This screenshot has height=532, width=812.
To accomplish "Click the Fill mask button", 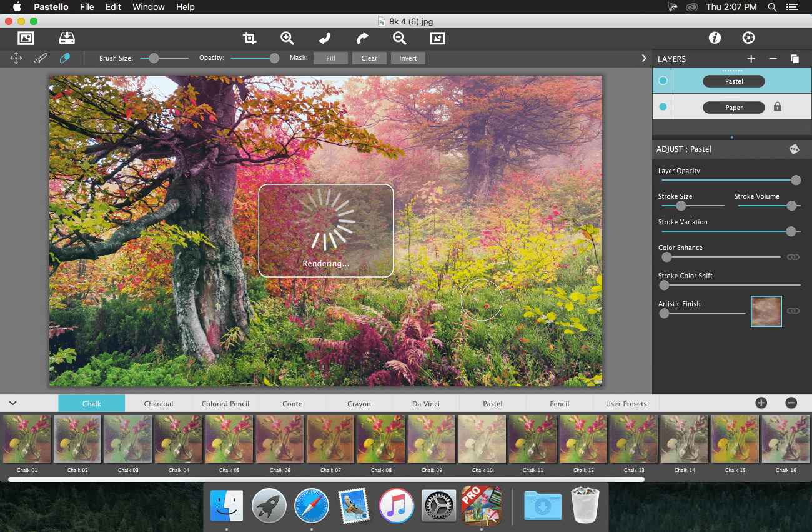I will 330,58.
